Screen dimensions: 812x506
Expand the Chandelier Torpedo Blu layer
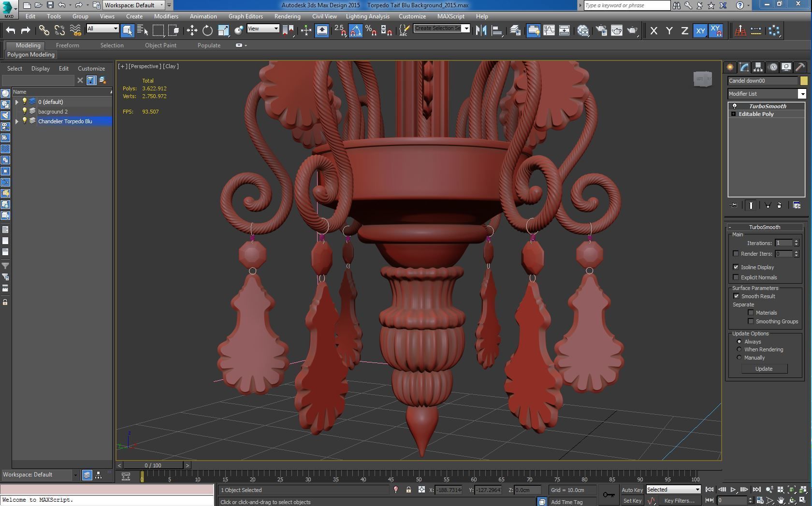click(17, 121)
